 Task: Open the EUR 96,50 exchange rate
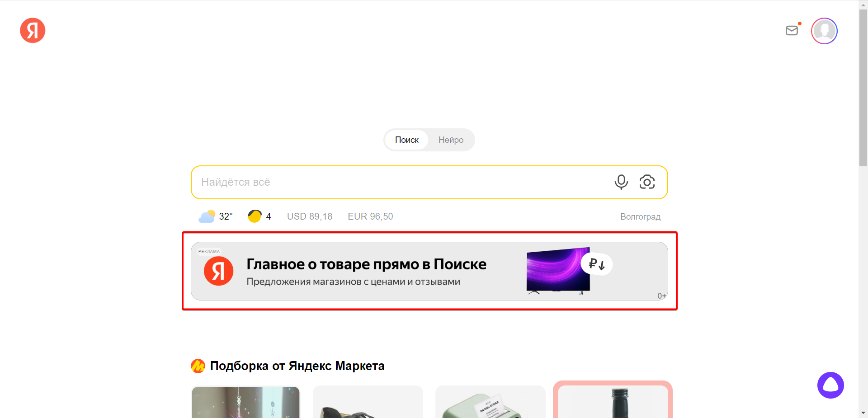[370, 216]
